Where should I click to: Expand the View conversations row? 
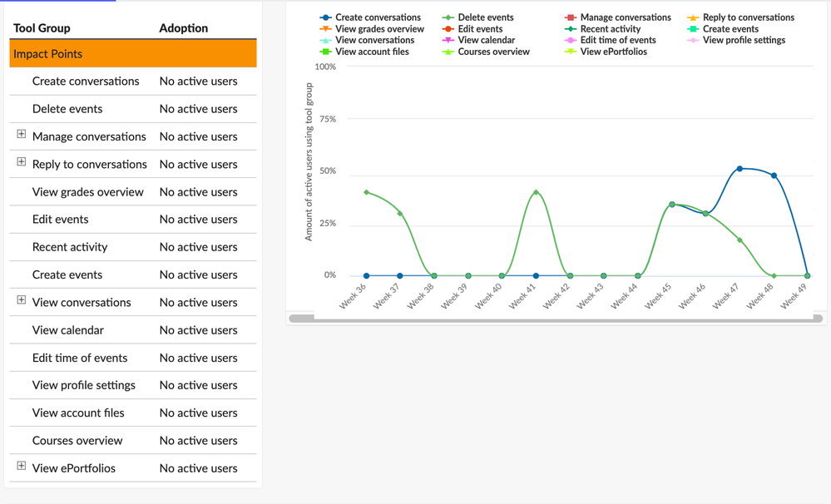click(x=21, y=300)
